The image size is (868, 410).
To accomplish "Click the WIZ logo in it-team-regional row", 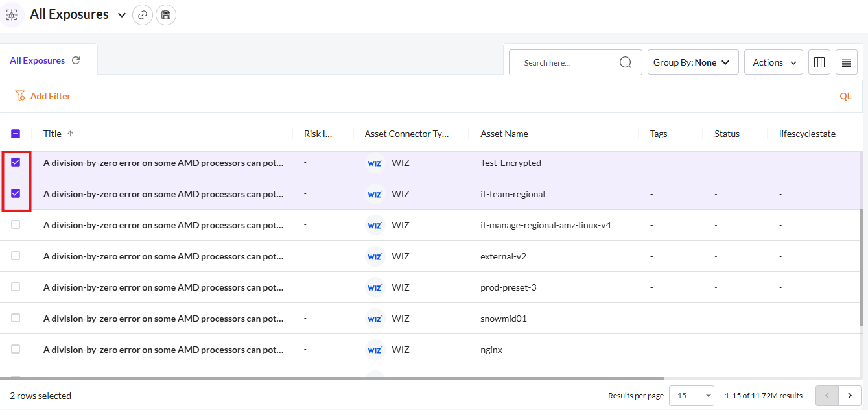I will click(375, 194).
